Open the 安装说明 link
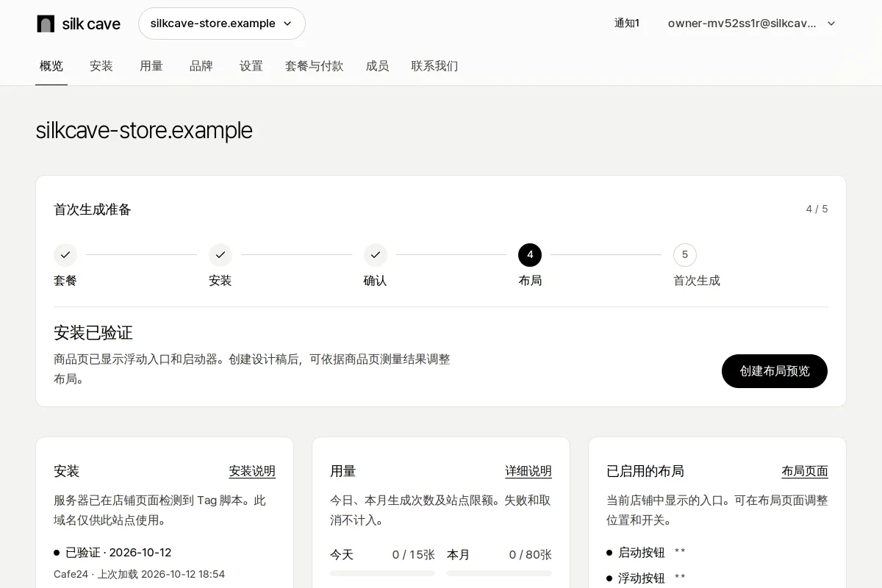This screenshot has height=588, width=882. click(x=252, y=471)
